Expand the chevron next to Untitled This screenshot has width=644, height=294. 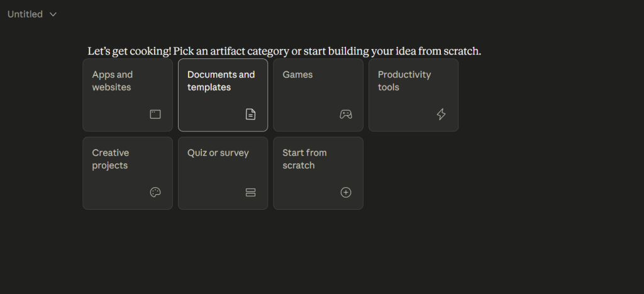click(x=53, y=14)
